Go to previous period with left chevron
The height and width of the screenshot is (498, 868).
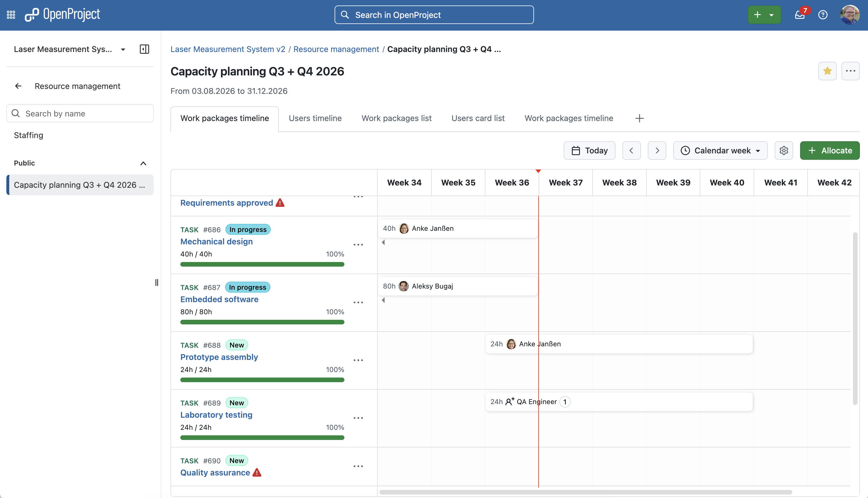click(631, 150)
